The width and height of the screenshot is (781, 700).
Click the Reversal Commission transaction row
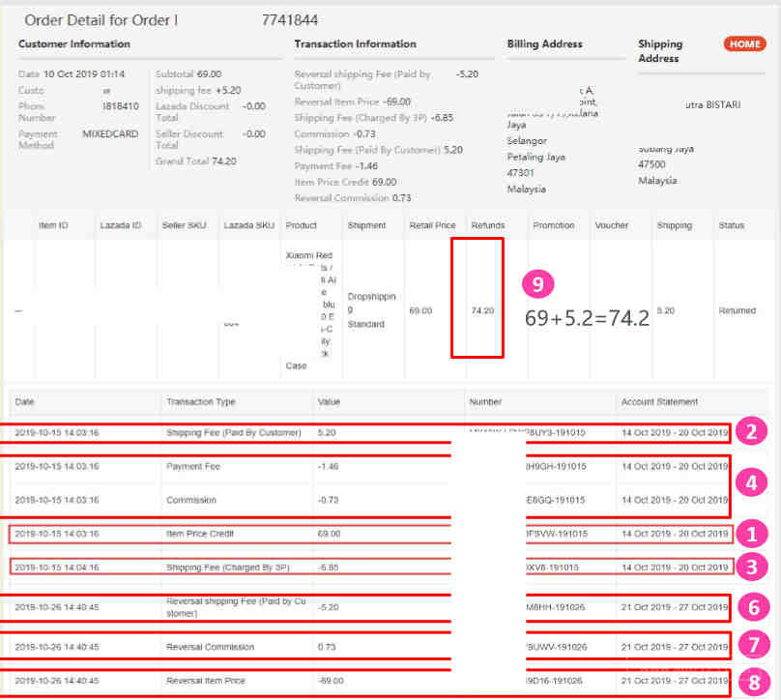pos(365,647)
